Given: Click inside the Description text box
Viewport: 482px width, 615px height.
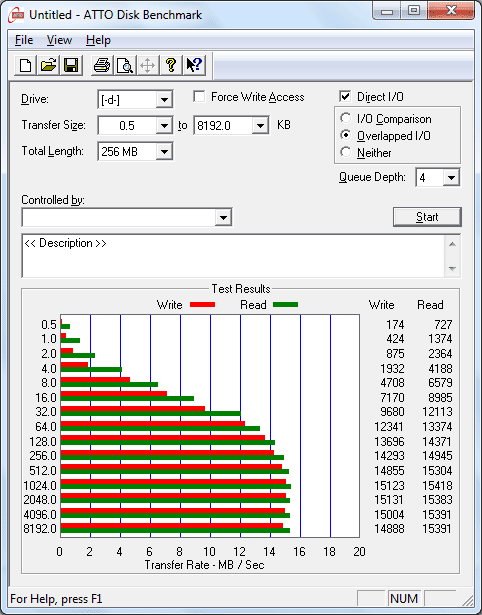Looking at the screenshot, I should point(233,256).
